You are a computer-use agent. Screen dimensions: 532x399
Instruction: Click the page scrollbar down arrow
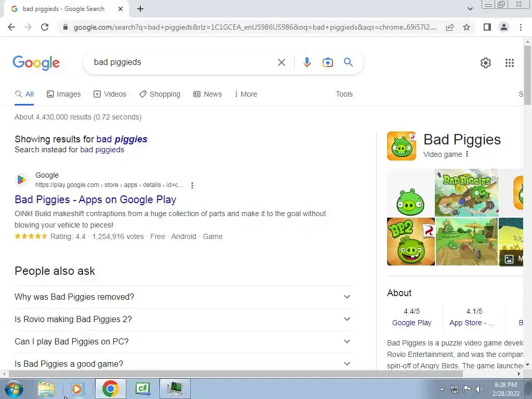pos(527,365)
